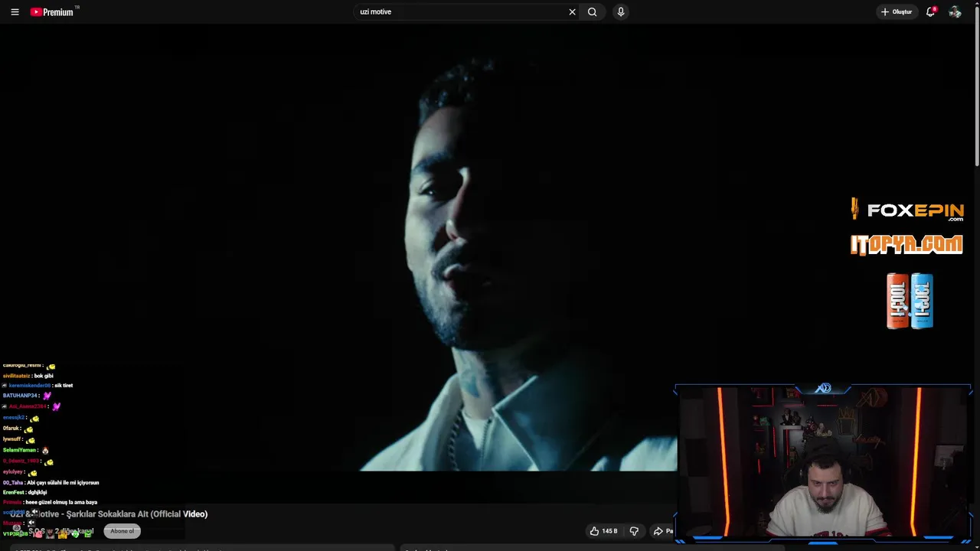Subscribe with the Abone ol button
The height and width of the screenshot is (551, 980).
122,531
